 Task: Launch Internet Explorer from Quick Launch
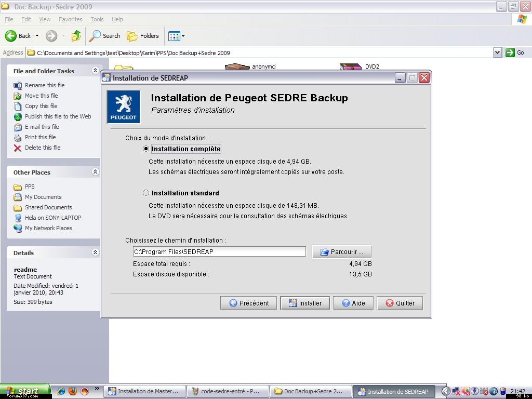61,391
